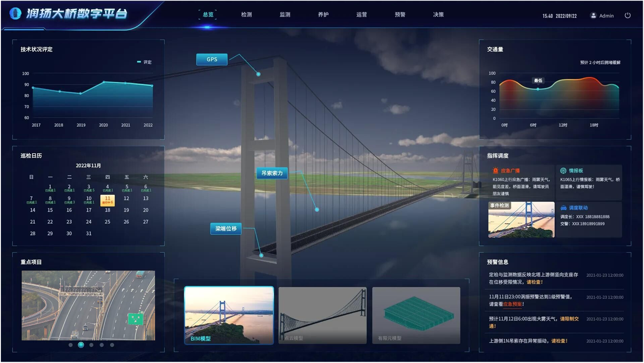Click the Admin user avatar icon

pyautogui.click(x=593, y=15)
